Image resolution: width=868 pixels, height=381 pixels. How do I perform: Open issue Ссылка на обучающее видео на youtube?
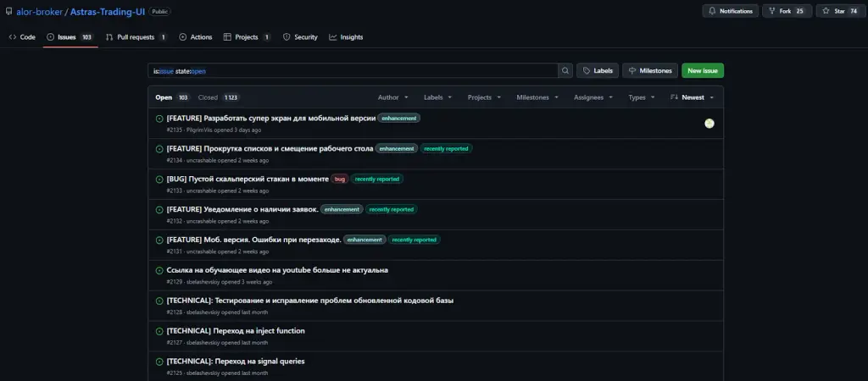(x=277, y=270)
